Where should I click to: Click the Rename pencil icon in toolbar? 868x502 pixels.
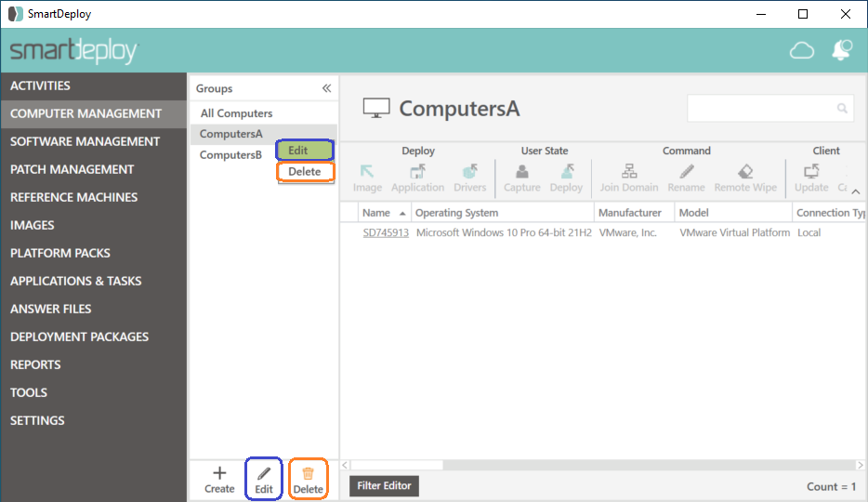[686, 172]
